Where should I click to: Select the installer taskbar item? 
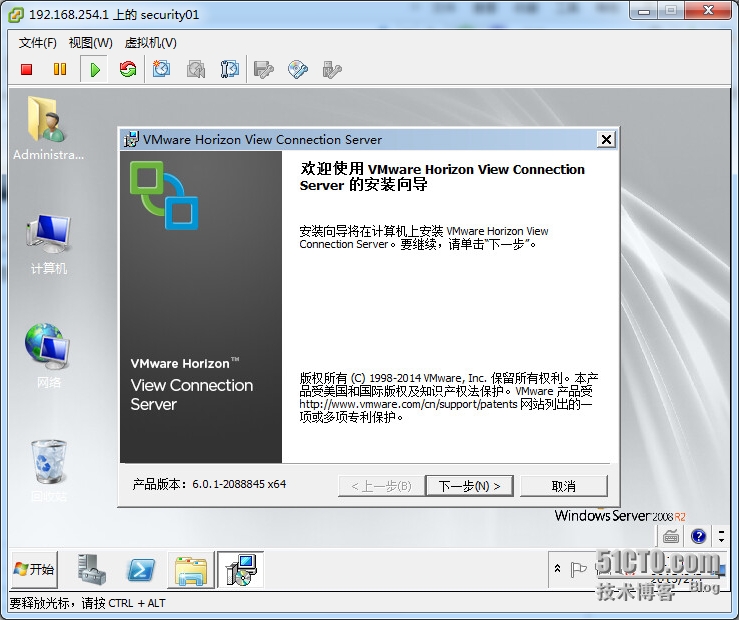[240, 570]
